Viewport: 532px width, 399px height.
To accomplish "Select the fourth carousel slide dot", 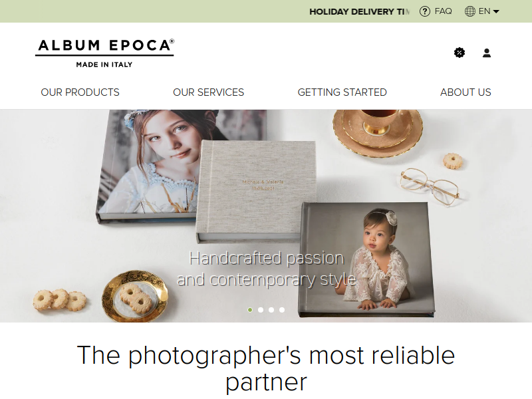I will coord(281,310).
